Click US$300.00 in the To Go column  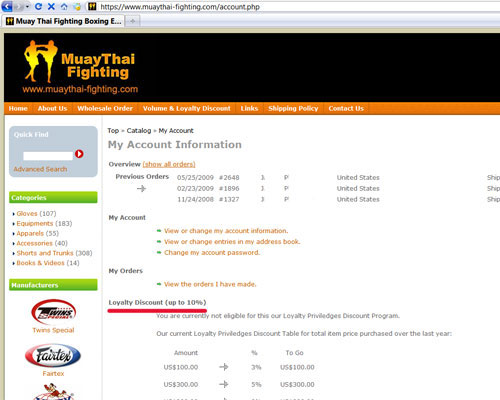pos(297,385)
